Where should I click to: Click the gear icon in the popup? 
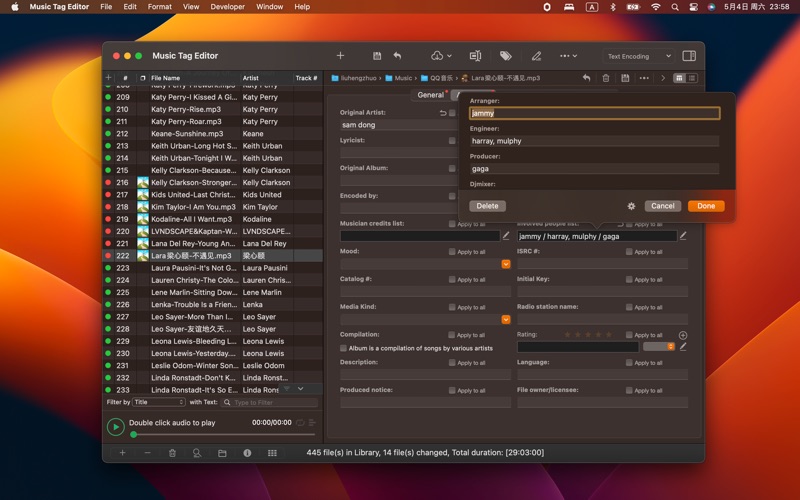tap(631, 206)
